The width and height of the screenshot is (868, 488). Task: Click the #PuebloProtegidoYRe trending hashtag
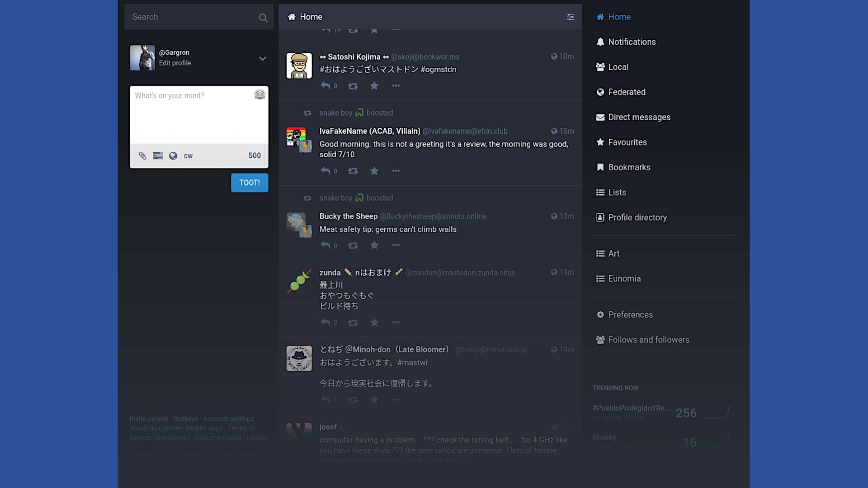[631, 408]
